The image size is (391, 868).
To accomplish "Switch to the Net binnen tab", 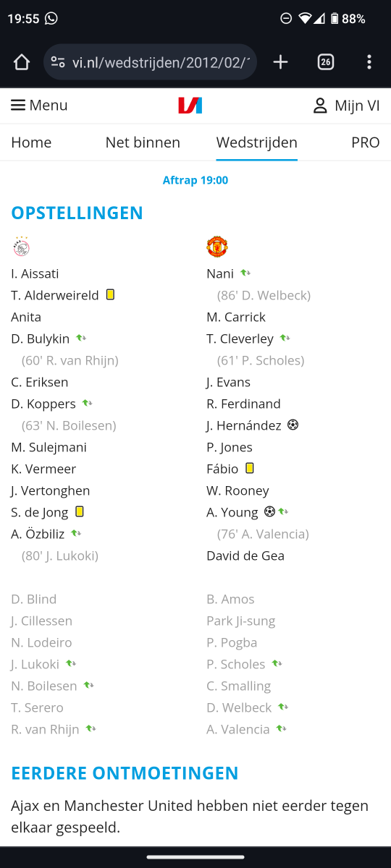I will 143,142.
